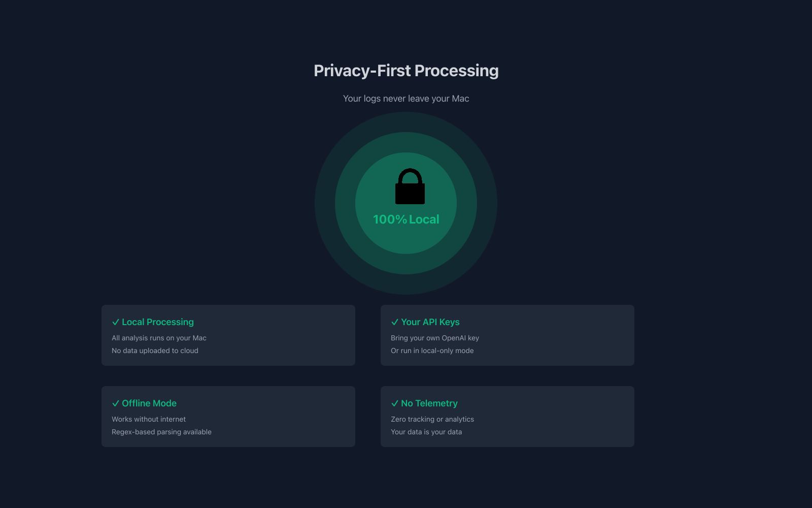The width and height of the screenshot is (812, 508).
Task: Click the Local Processing card title
Action: [158, 322]
